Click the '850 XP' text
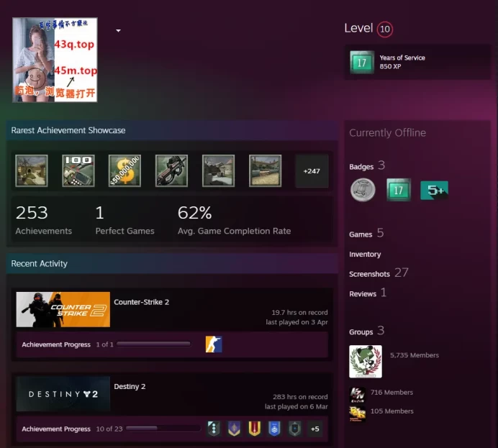498x448 pixels. 390,66
